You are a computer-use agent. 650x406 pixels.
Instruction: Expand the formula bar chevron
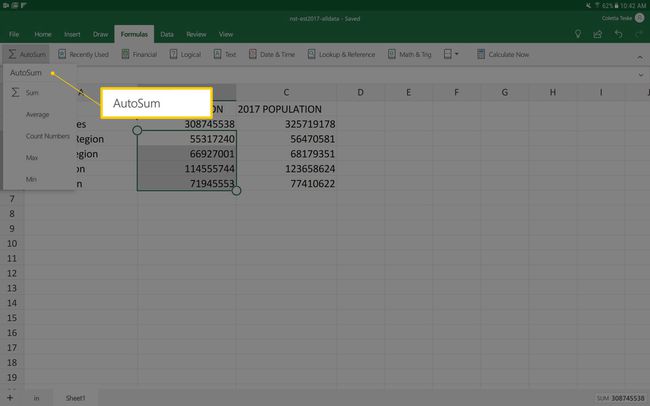[639, 75]
